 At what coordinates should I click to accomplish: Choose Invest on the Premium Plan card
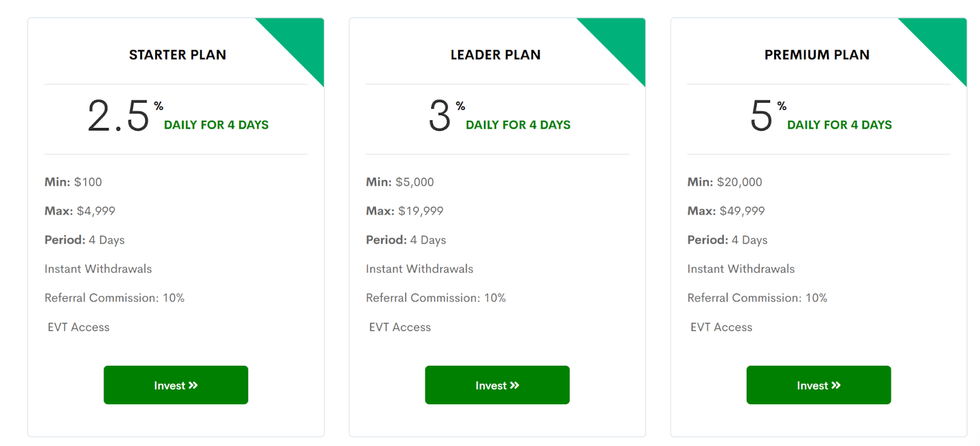coord(818,385)
